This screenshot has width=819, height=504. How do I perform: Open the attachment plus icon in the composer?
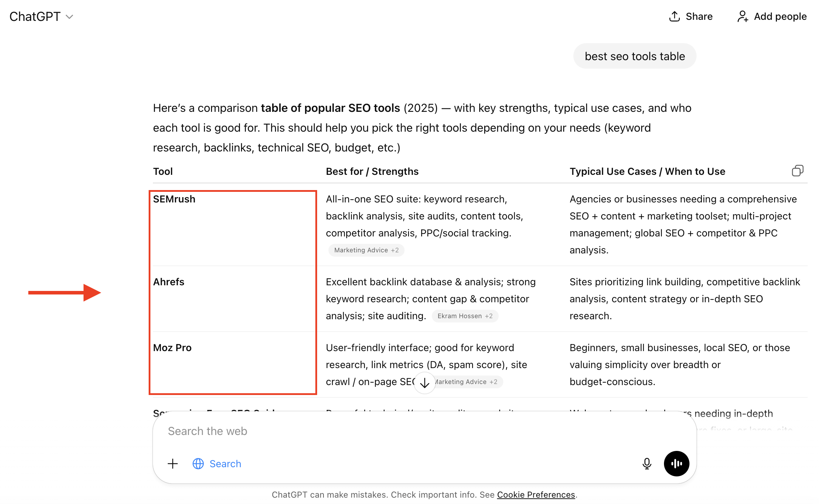pos(173,463)
